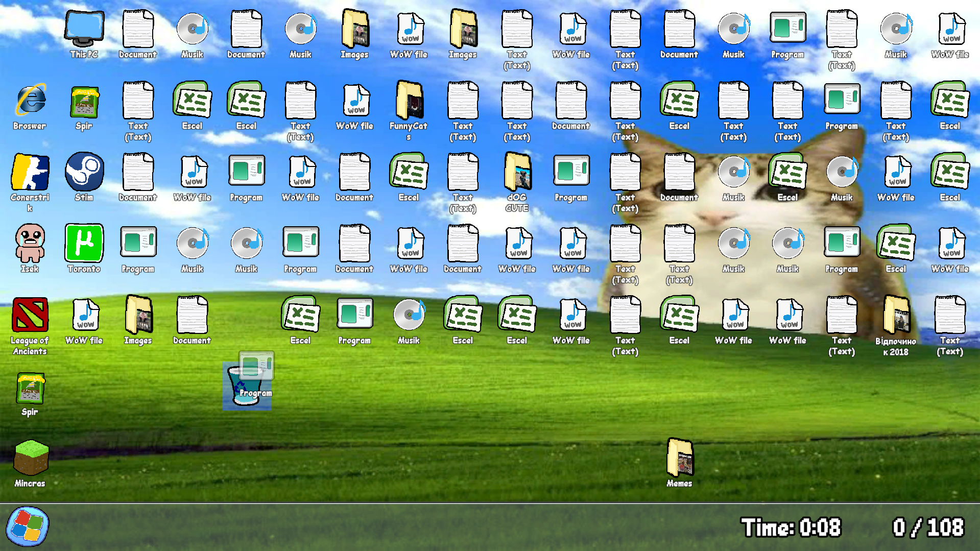
Task: Click the Broswer internet explorer icon
Action: (x=30, y=106)
